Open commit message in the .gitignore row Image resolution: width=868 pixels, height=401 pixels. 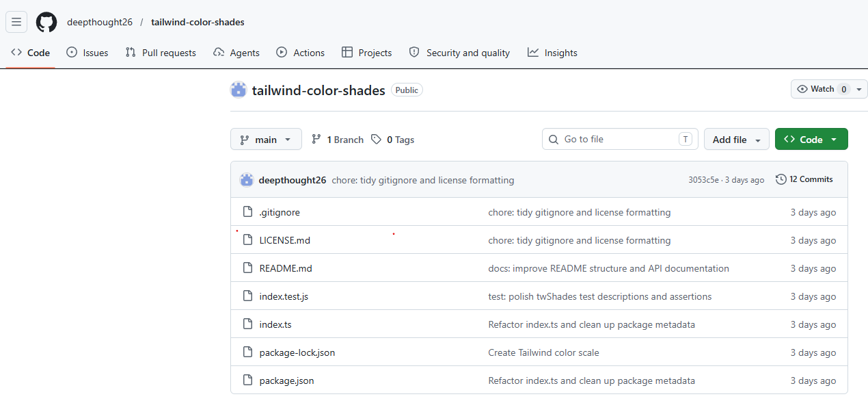click(x=580, y=212)
